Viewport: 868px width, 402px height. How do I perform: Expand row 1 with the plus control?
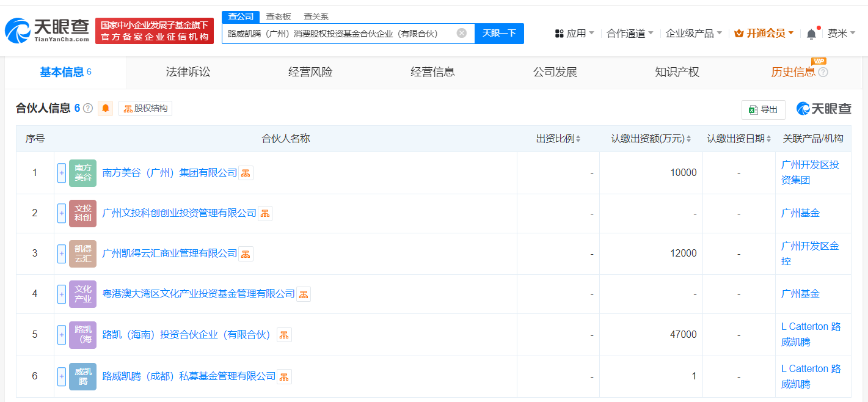coord(61,173)
